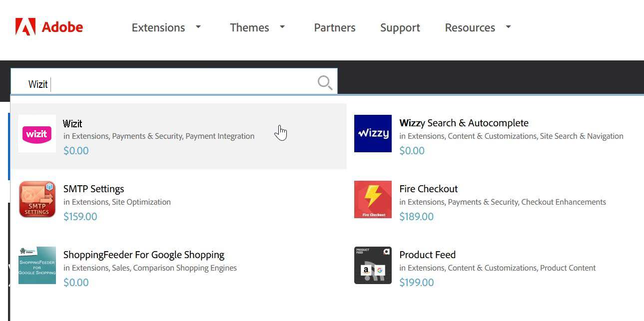Click Fire Checkout's Checkout Enhancements category text
The width and height of the screenshot is (644, 321).
(564, 202)
